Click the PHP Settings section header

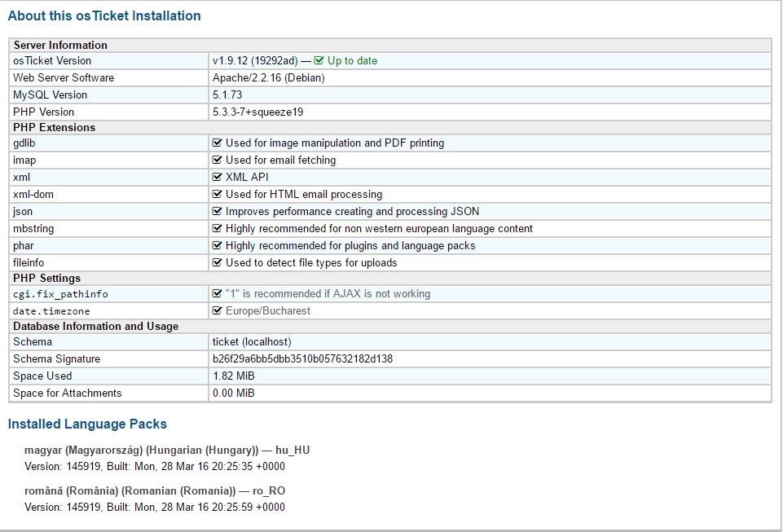tap(46, 278)
